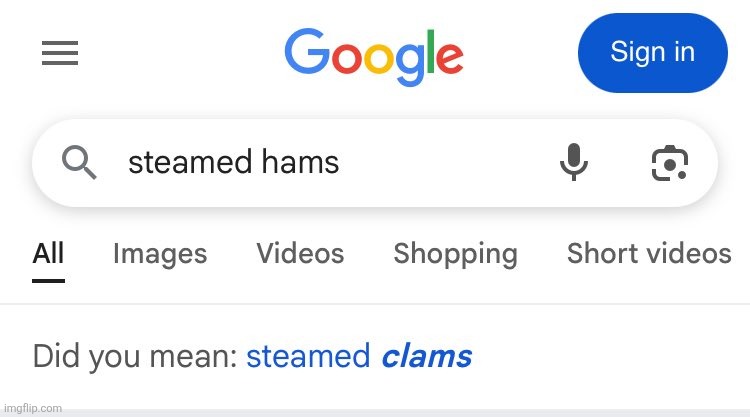This screenshot has width=750, height=417.
Task: Click the bold italic word 'clams'
Action: pyautogui.click(x=427, y=356)
